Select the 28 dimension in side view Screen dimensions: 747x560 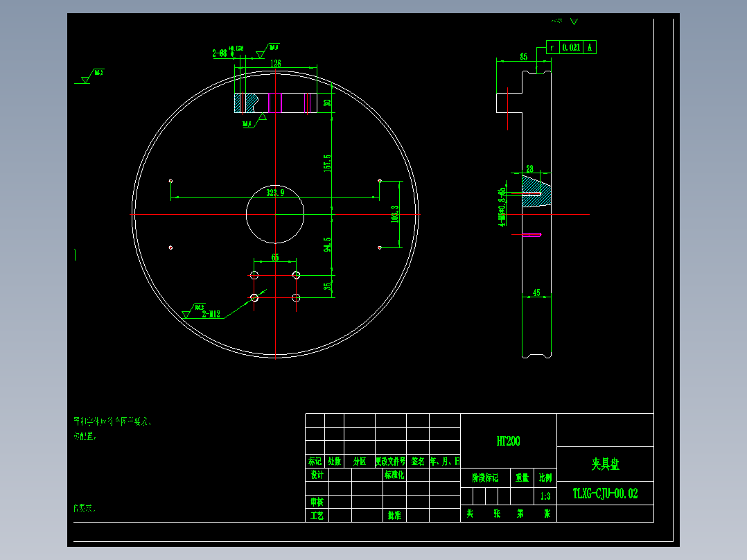pos(529,168)
